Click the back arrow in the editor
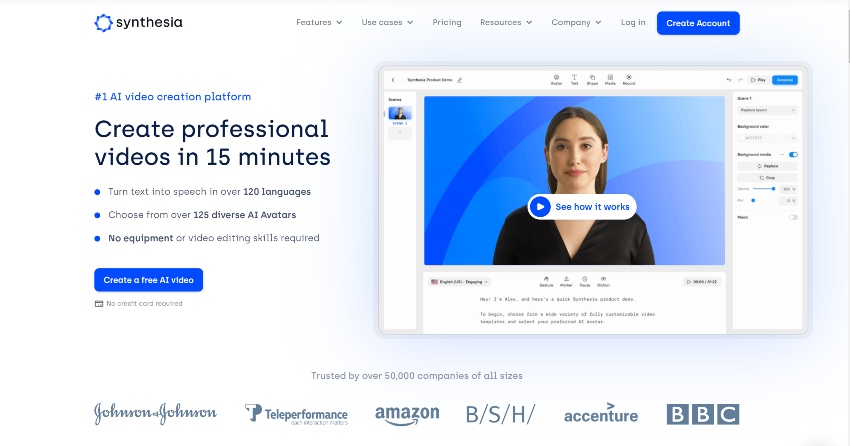850x446 pixels. click(x=393, y=80)
